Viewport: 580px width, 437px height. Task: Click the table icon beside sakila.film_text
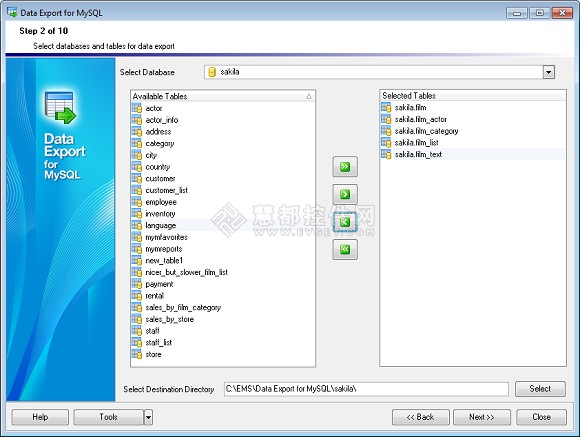386,154
